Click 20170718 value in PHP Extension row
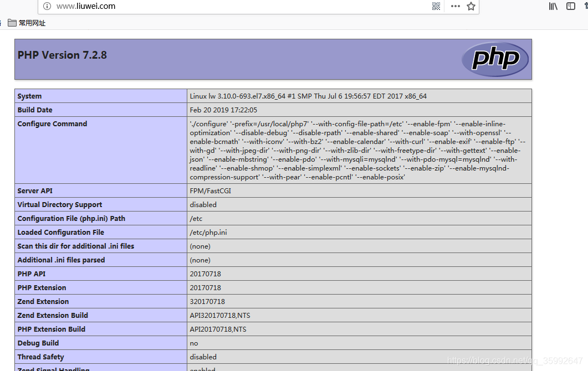Image resolution: width=588 pixels, height=371 pixels. point(206,288)
